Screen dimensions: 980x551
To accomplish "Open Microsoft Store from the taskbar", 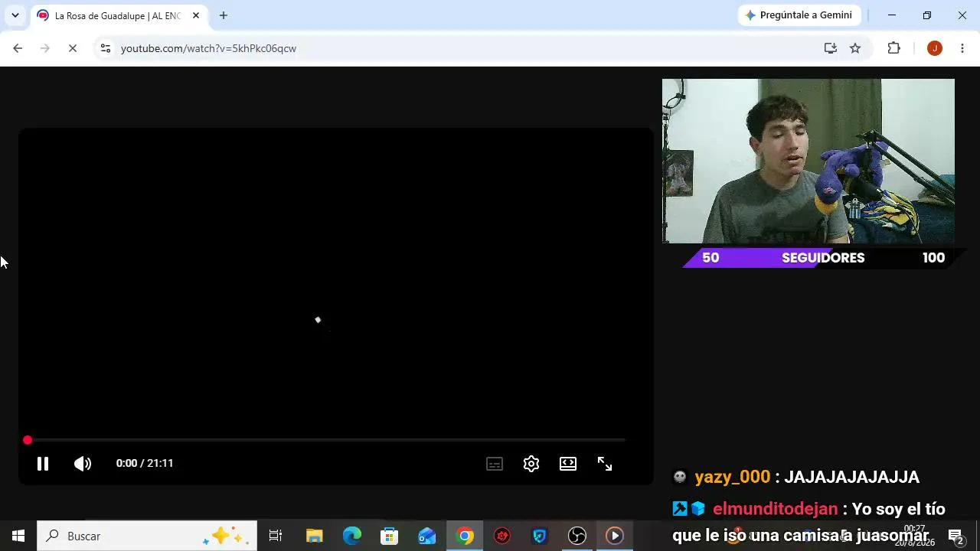I will 389,536.
